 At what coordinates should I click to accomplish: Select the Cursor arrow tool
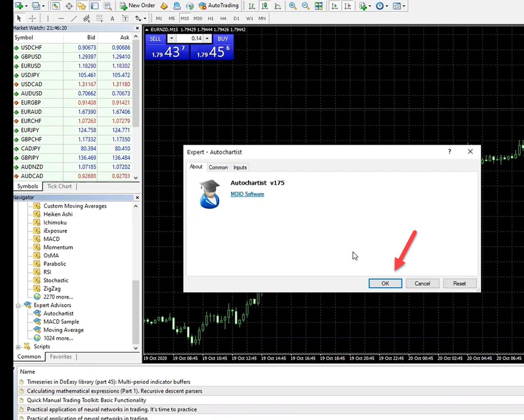pos(19,18)
